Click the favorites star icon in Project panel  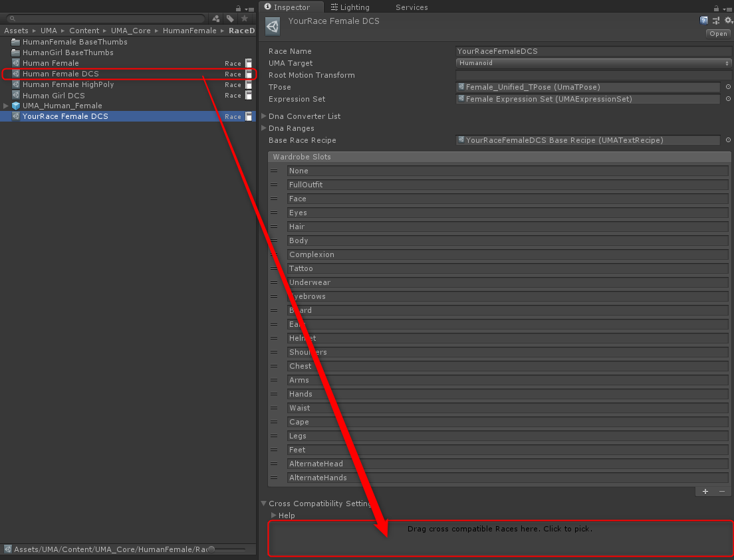[244, 19]
